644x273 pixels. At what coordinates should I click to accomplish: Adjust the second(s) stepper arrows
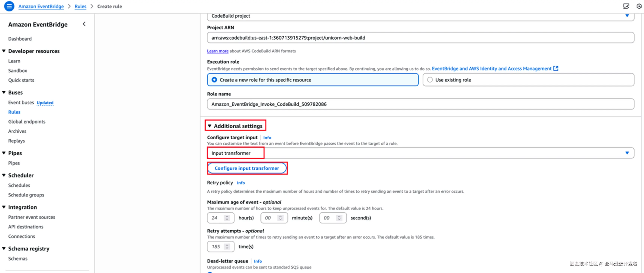pos(339,218)
